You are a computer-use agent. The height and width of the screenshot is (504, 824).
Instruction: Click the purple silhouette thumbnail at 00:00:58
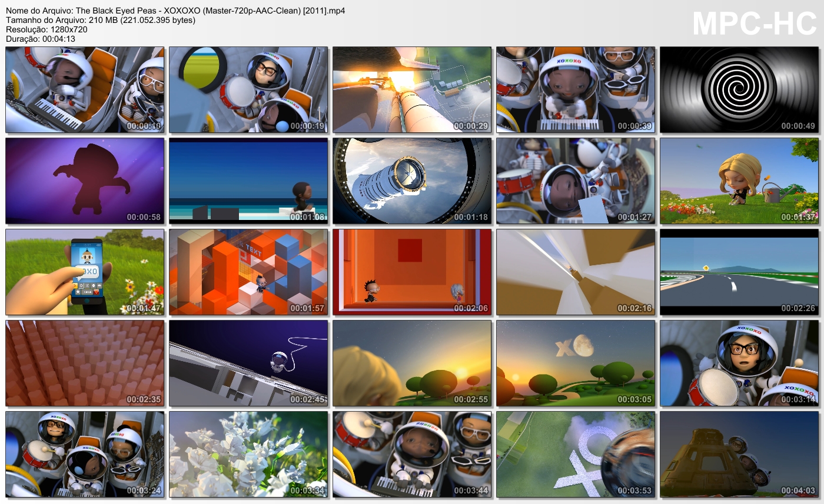click(x=85, y=181)
